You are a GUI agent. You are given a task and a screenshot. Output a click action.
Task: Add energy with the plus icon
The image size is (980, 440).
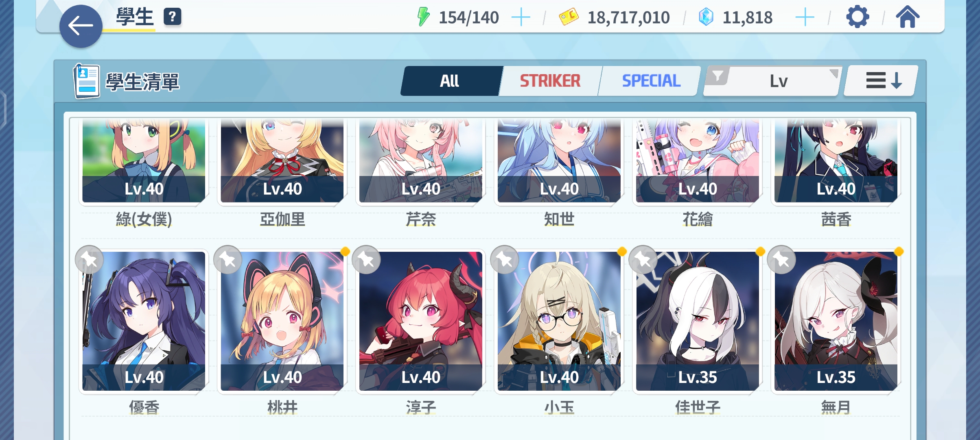point(521,18)
